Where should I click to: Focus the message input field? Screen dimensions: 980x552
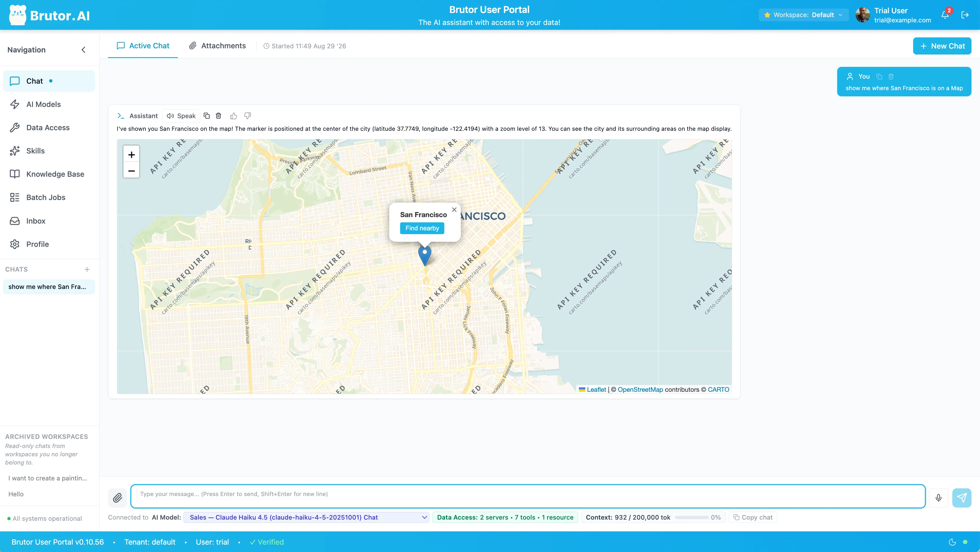(528, 496)
